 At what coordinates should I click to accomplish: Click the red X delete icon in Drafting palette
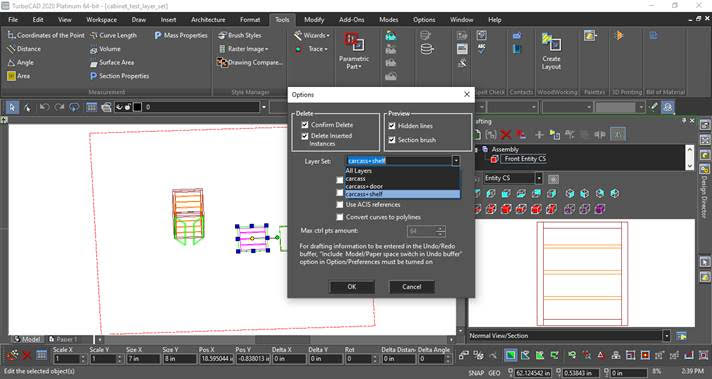click(505, 134)
